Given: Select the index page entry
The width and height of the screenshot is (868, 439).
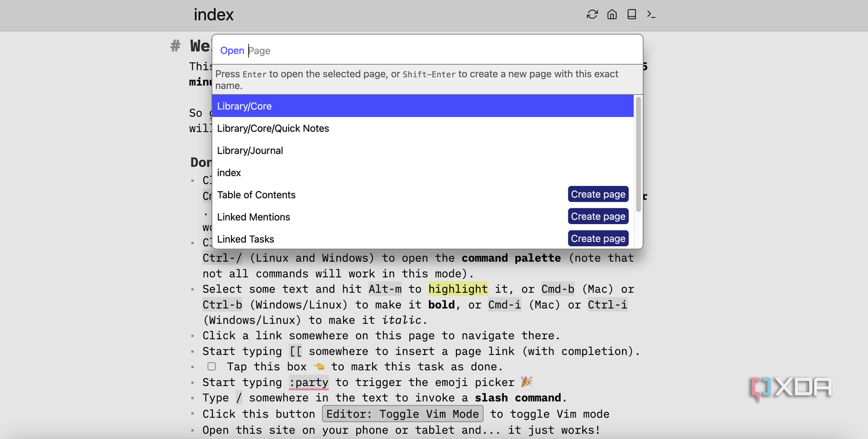Looking at the screenshot, I should [423, 173].
